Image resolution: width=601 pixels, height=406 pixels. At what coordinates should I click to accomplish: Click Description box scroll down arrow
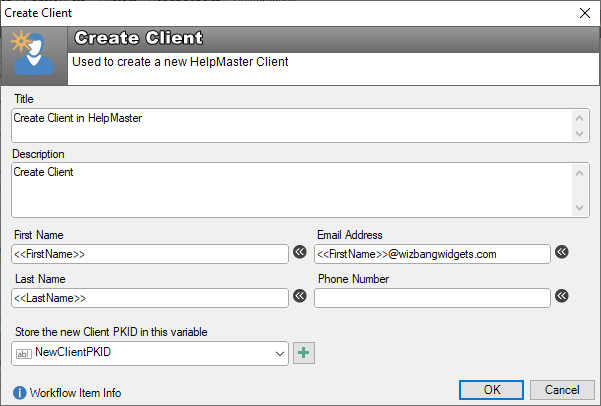580,207
